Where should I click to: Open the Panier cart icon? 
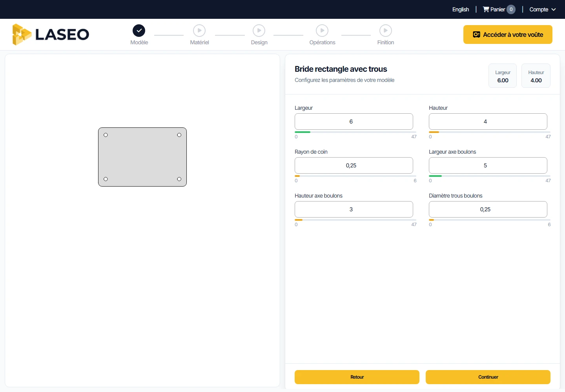[x=486, y=9]
